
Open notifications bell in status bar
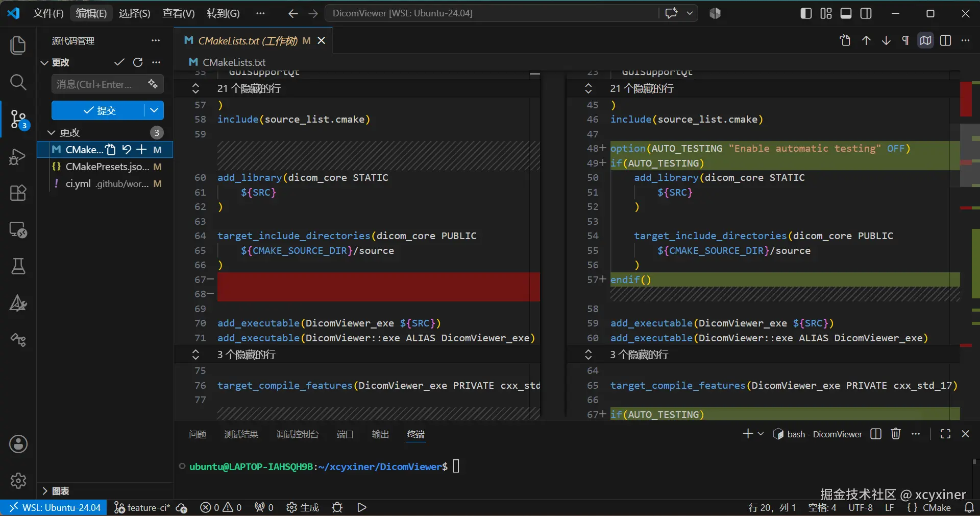pos(969,507)
